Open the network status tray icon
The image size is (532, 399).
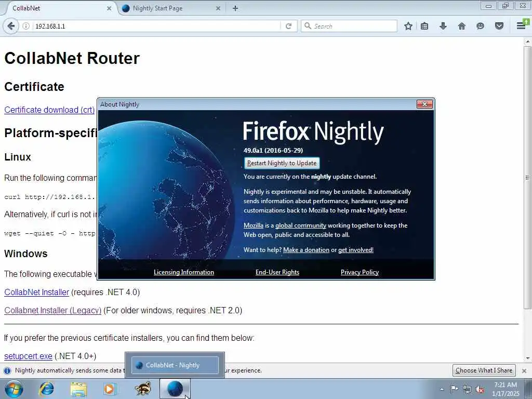(x=467, y=389)
